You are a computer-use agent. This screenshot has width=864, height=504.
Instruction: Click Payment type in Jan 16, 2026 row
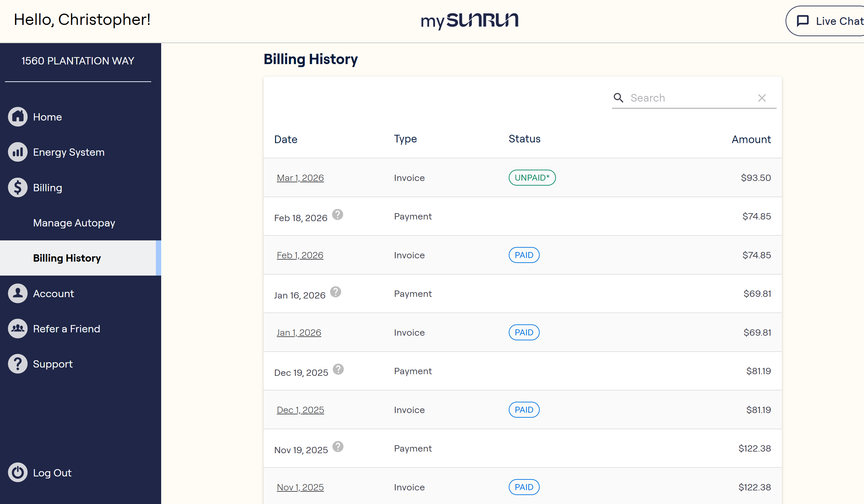point(413,294)
